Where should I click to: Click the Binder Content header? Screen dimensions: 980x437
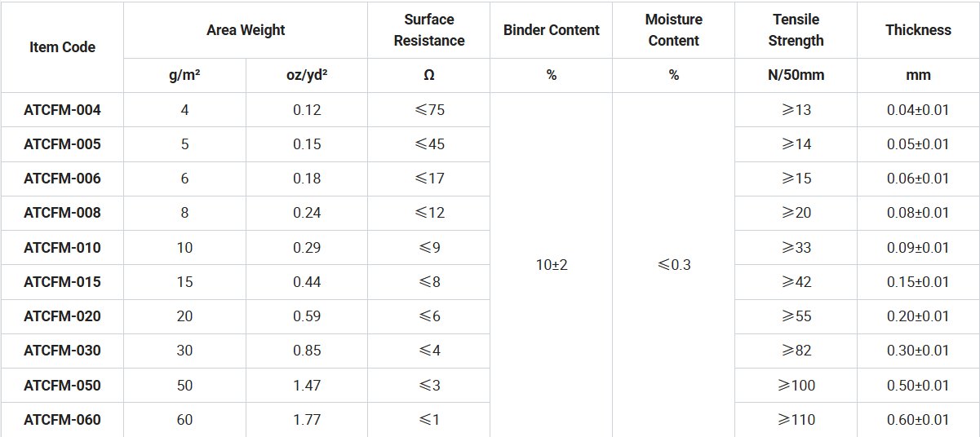(x=552, y=30)
